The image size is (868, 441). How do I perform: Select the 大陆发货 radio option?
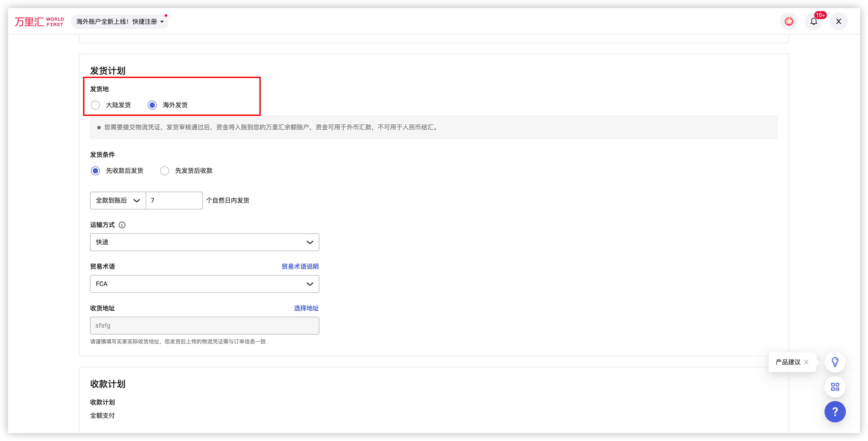[x=96, y=105]
